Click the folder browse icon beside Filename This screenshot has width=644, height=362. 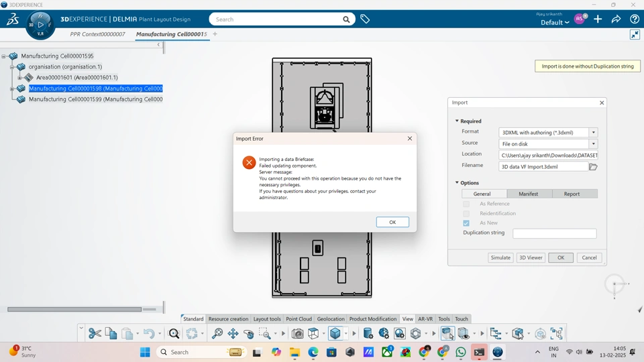click(x=593, y=167)
